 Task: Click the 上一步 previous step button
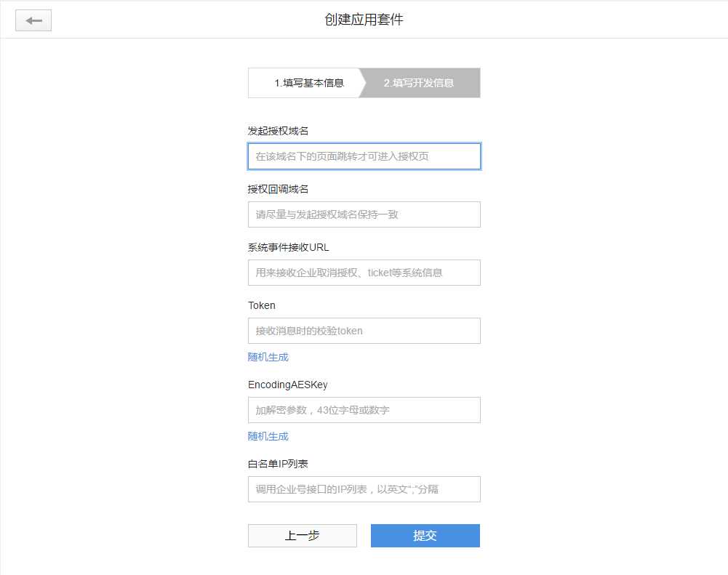click(x=302, y=535)
